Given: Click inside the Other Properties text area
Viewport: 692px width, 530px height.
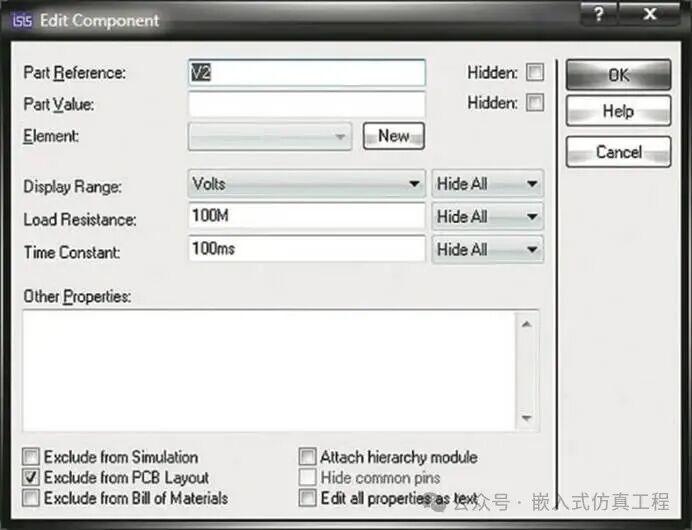Looking at the screenshot, I should 269,371.
